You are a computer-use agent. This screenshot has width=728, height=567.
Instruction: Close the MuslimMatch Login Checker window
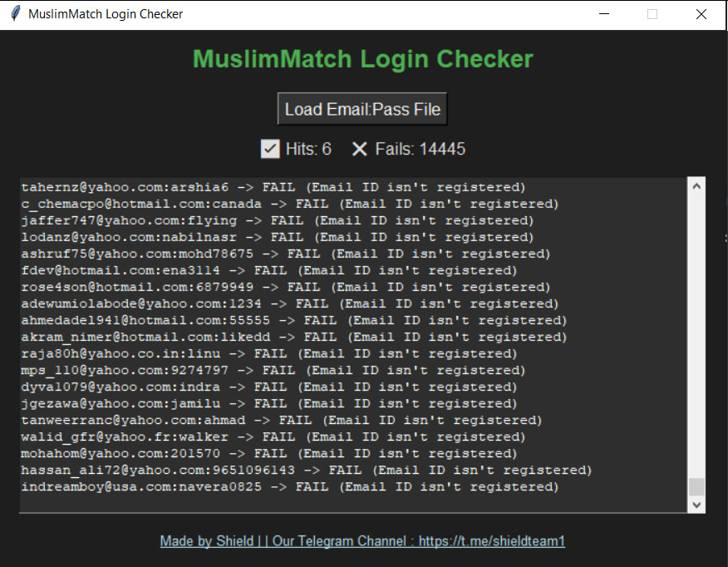pyautogui.click(x=701, y=14)
